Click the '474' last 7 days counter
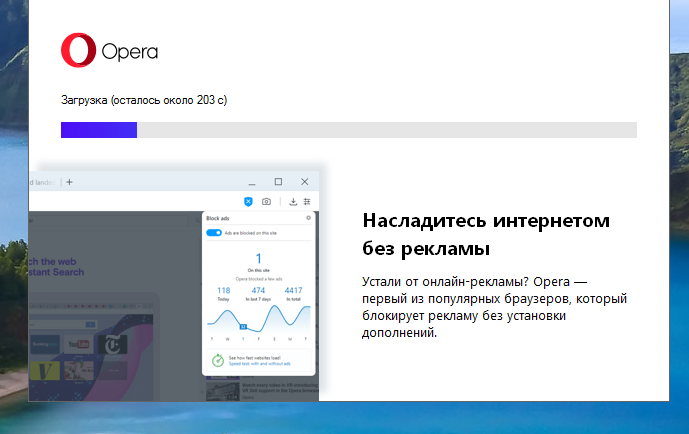This screenshot has height=434, width=689. 258,290
